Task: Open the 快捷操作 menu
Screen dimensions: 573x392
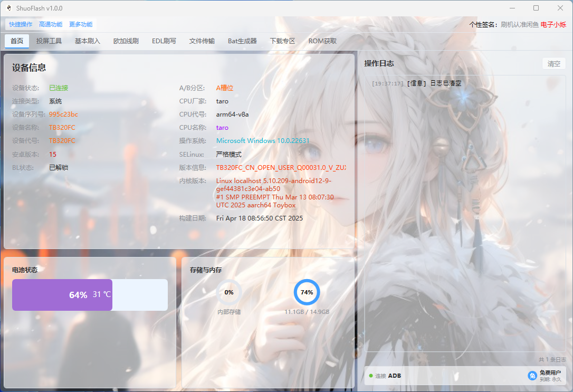Action: coord(21,24)
